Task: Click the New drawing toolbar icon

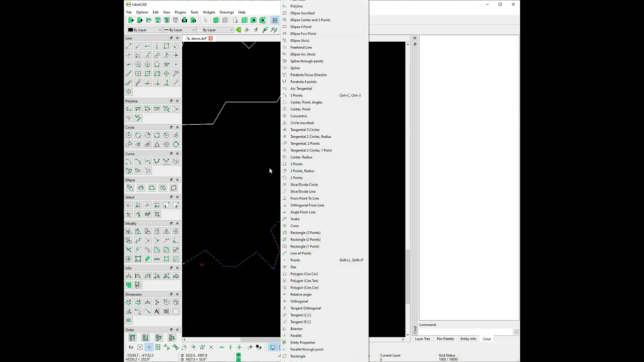Action: pyautogui.click(x=131, y=20)
